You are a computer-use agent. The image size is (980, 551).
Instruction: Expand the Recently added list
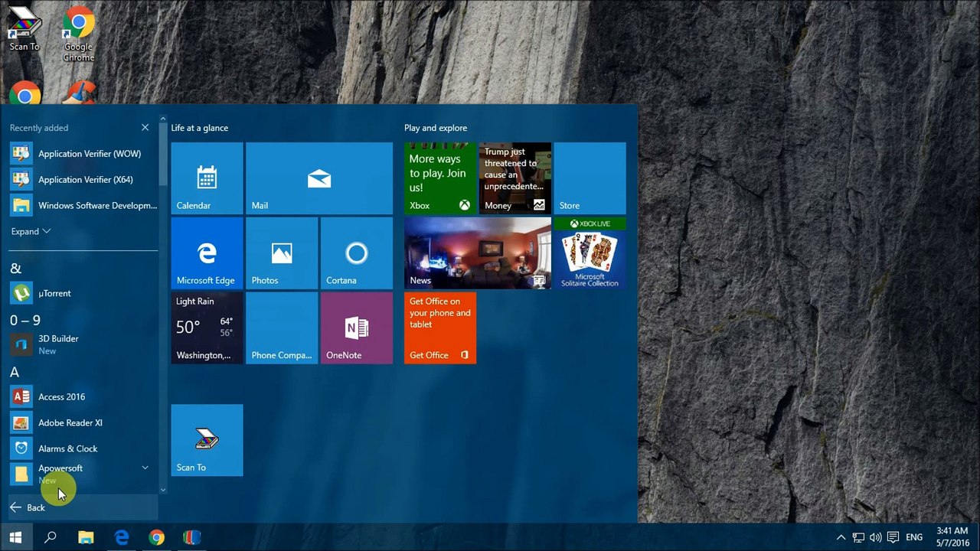pos(31,231)
